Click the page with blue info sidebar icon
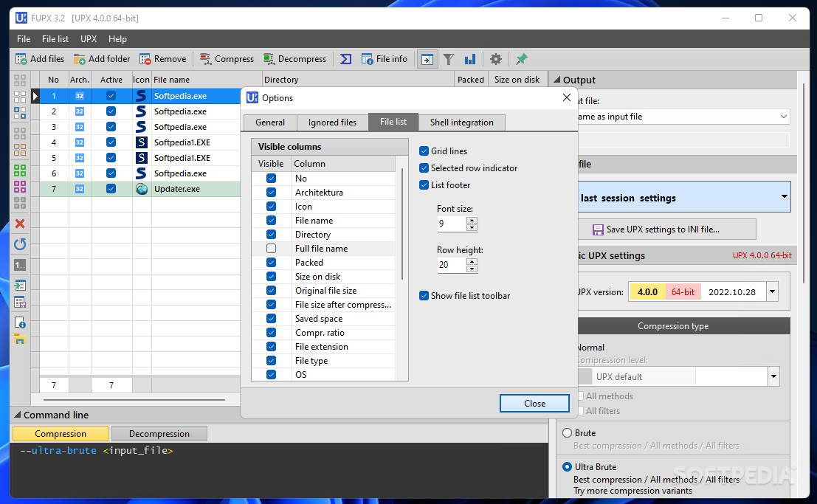Viewport: 817px width, 504px height. pos(20,322)
